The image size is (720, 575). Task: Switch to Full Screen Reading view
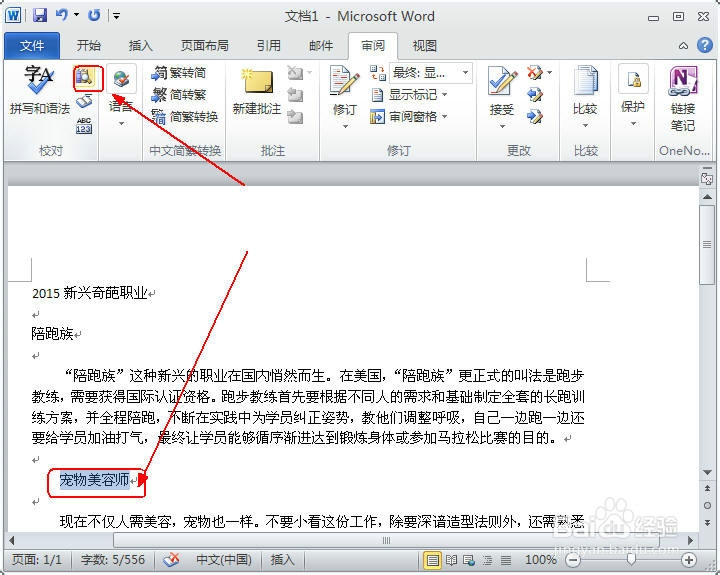click(451, 560)
